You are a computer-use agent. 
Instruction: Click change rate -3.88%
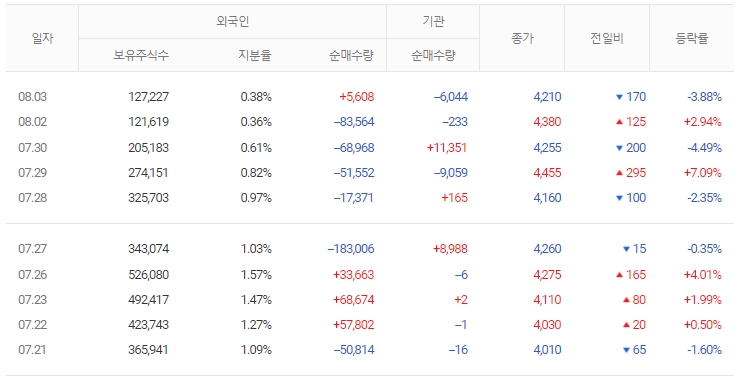tap(705, 97)
